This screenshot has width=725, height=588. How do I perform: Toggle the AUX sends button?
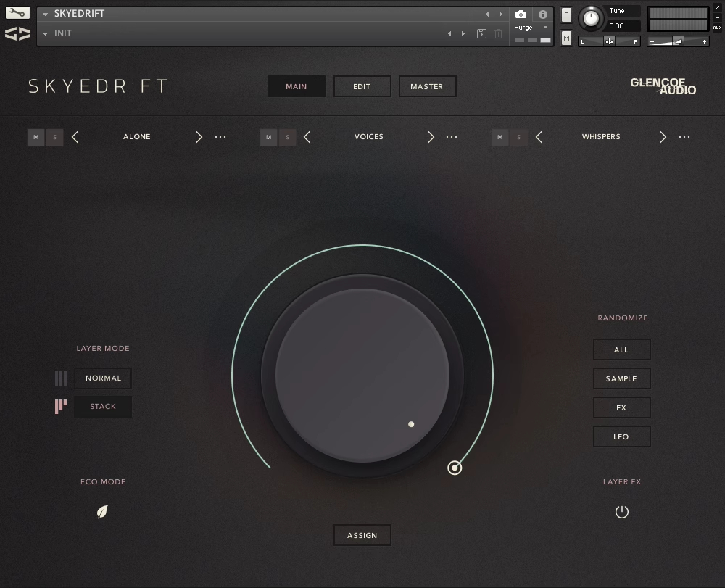coord(717,28)
